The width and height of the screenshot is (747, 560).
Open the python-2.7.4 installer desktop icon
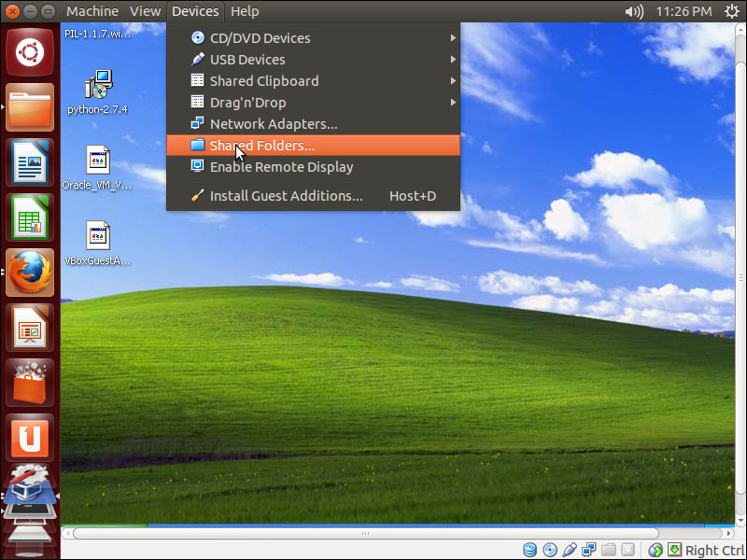(x=98, y=92)
